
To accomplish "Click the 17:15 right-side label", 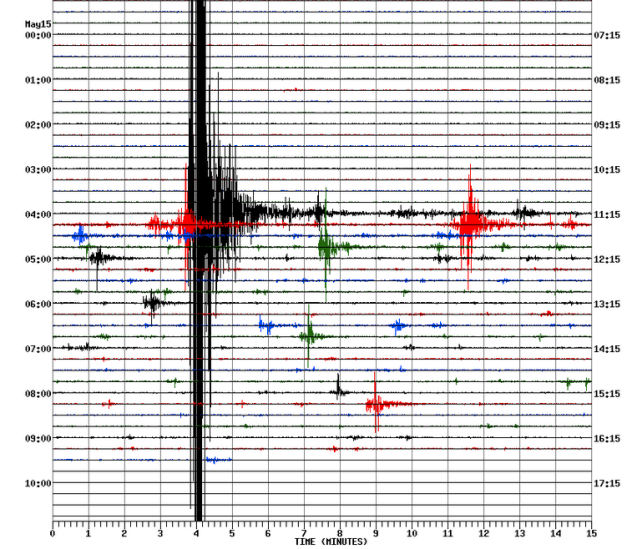I will [x=607, y=483].
